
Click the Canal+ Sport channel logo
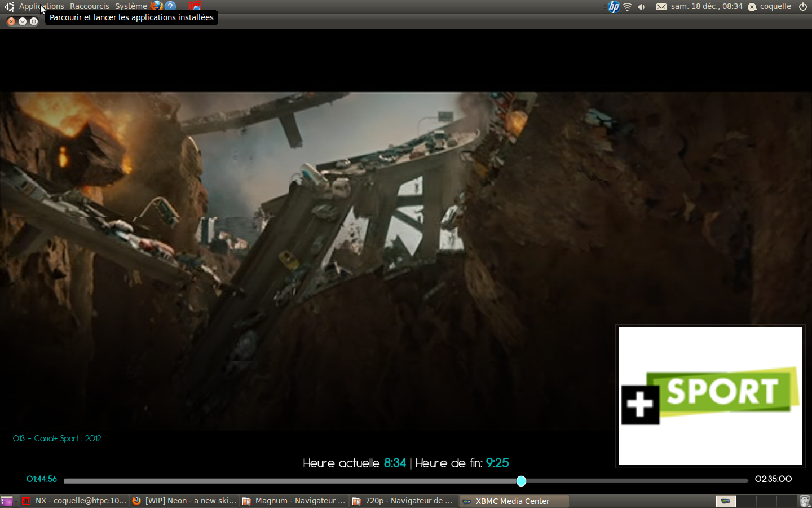710,396
